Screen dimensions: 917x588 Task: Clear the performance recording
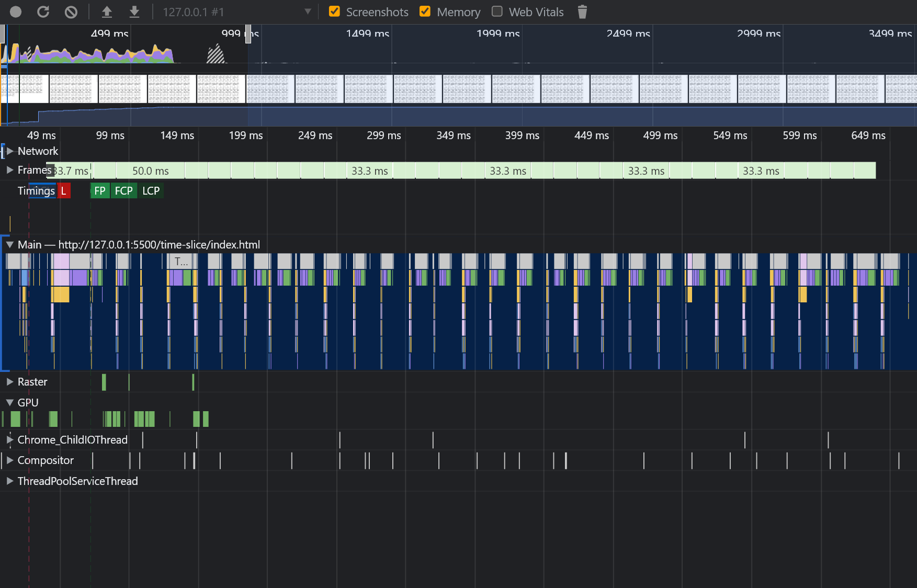click(71, 12)
